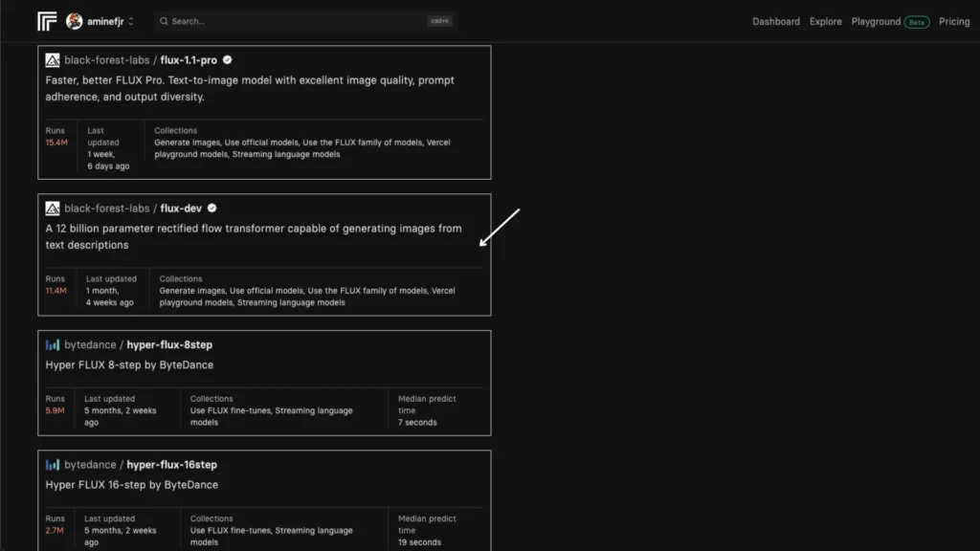Image resolution: width=980 pixels, height=551 pixels.
Task: Click the 15.4M runs value
Action: pyautogui.click(x=56, y=143)
